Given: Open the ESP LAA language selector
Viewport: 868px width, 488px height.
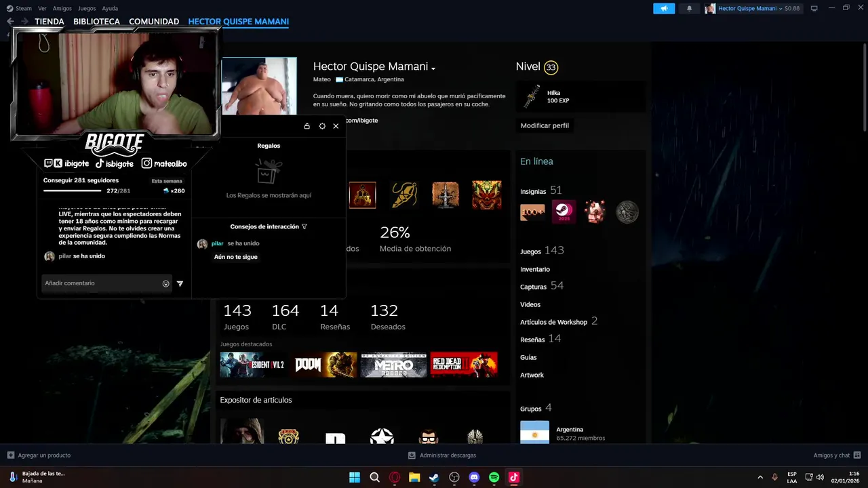Looking at the screenshot, I should (792, 477).
